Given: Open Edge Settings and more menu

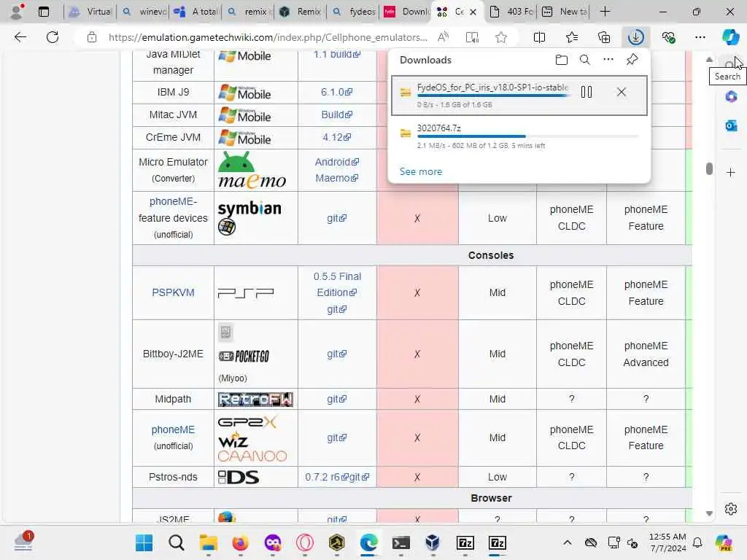Looking at the screenshot, I should tap(700, 37).
